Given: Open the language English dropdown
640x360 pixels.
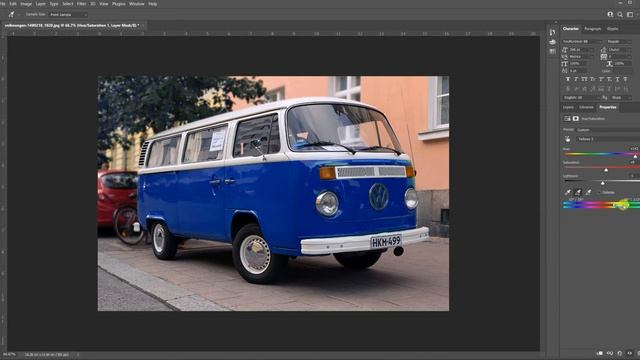Looking at the screenshot, I should pos(581,98).
